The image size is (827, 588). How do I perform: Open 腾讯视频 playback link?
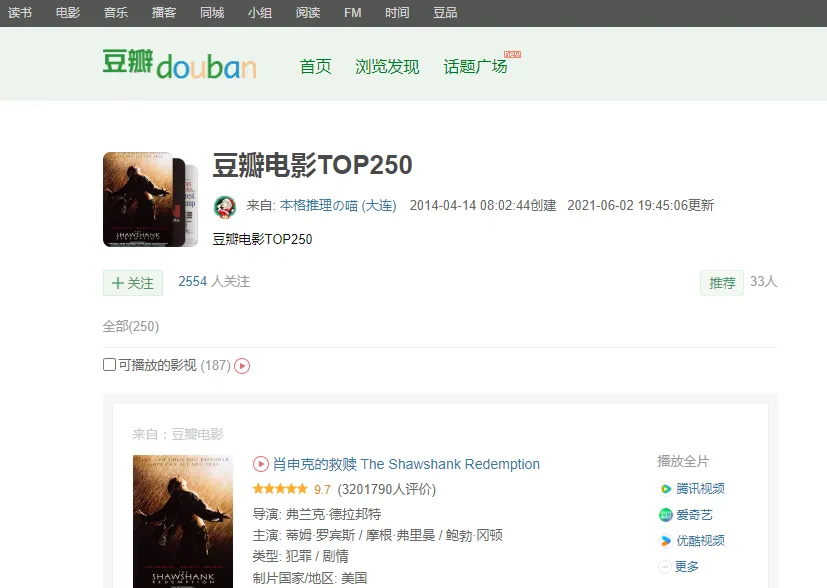tap(700, 489)
